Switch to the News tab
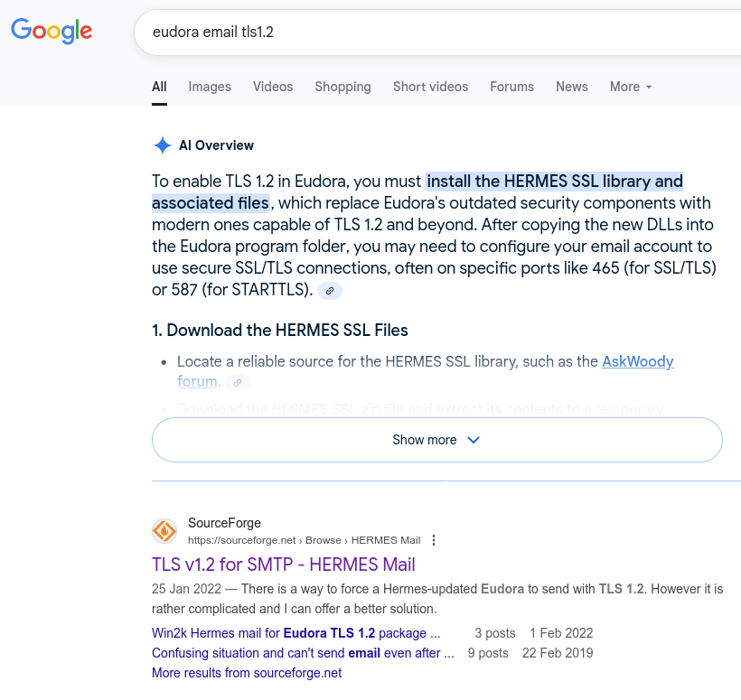 tap(571, 87)
